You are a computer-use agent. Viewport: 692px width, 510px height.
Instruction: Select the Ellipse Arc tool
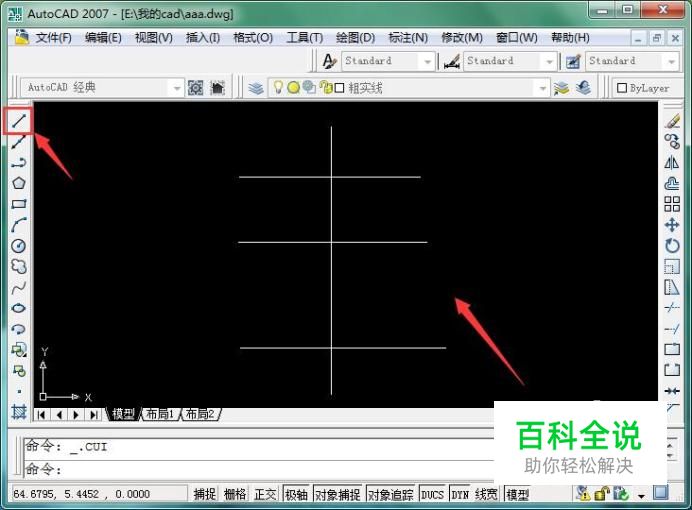click(x=19, y=329)
